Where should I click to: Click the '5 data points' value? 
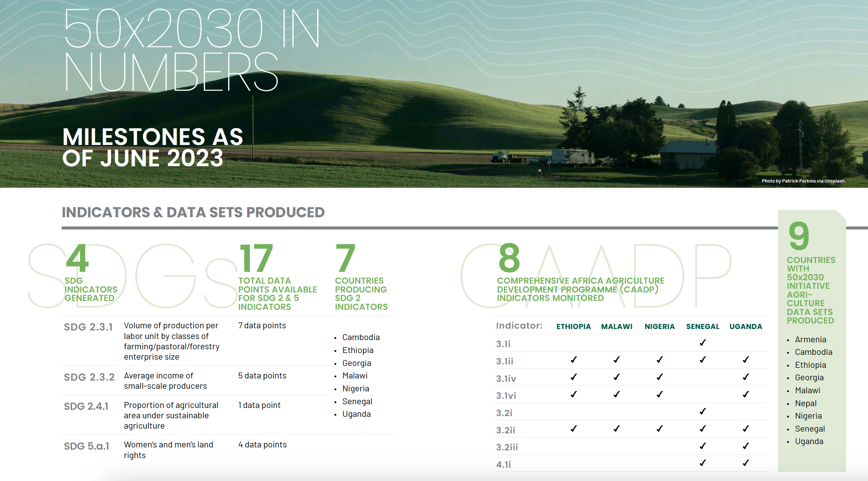point(262,376)
